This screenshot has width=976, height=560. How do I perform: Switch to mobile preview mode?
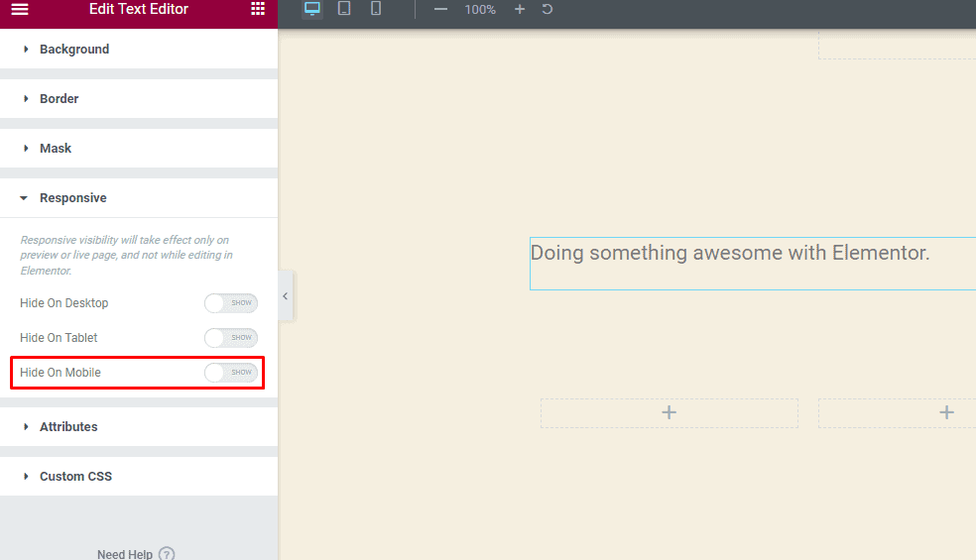point(376,9)
